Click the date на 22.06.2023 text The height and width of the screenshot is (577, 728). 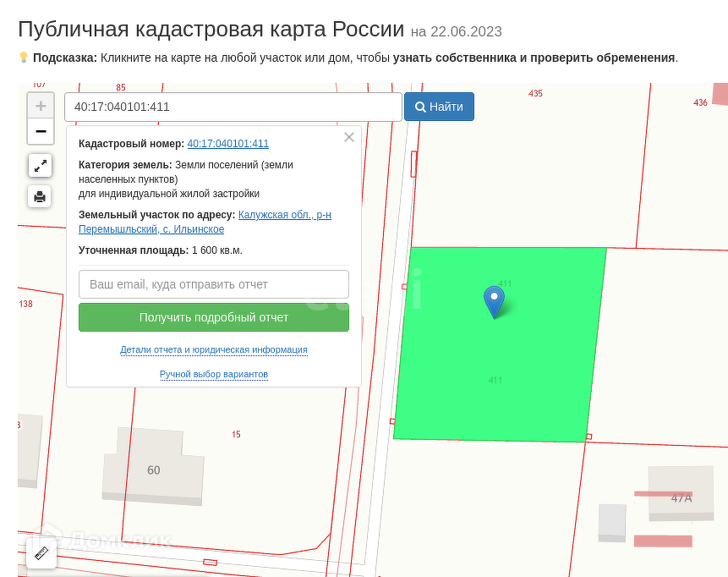(x=456, y=31)
